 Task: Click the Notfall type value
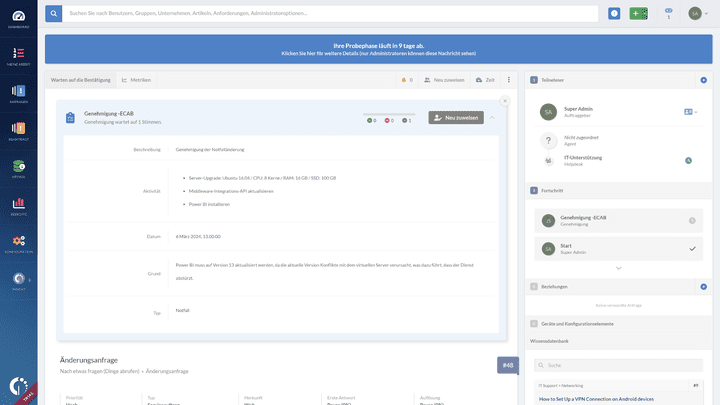point(182,310)
